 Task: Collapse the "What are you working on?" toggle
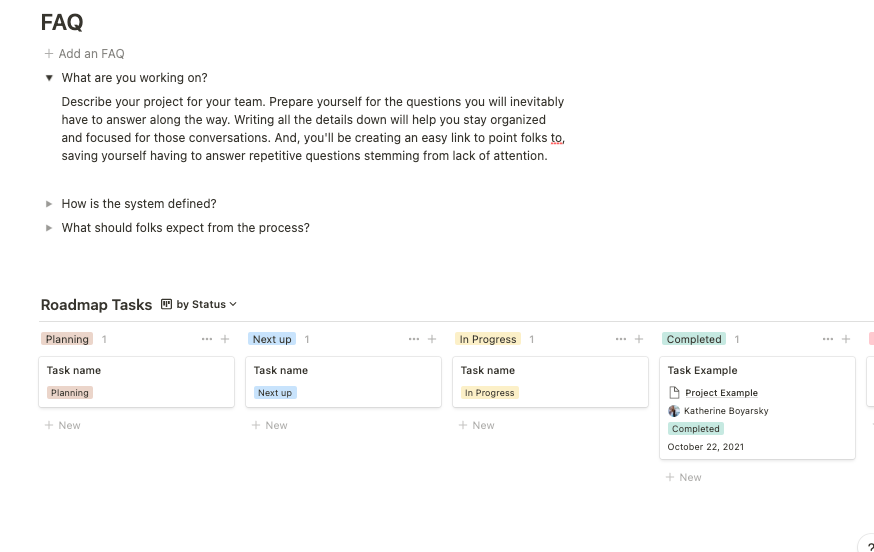click(x=49, y=78)
